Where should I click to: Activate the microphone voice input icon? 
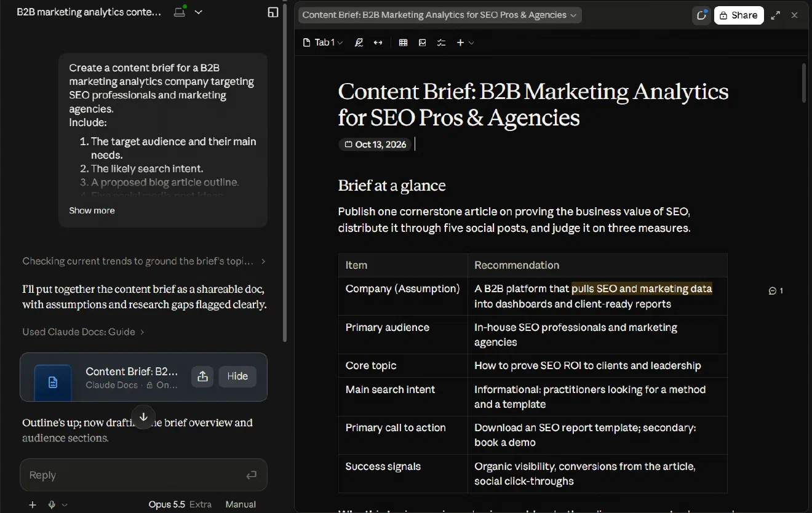(52, 505)
